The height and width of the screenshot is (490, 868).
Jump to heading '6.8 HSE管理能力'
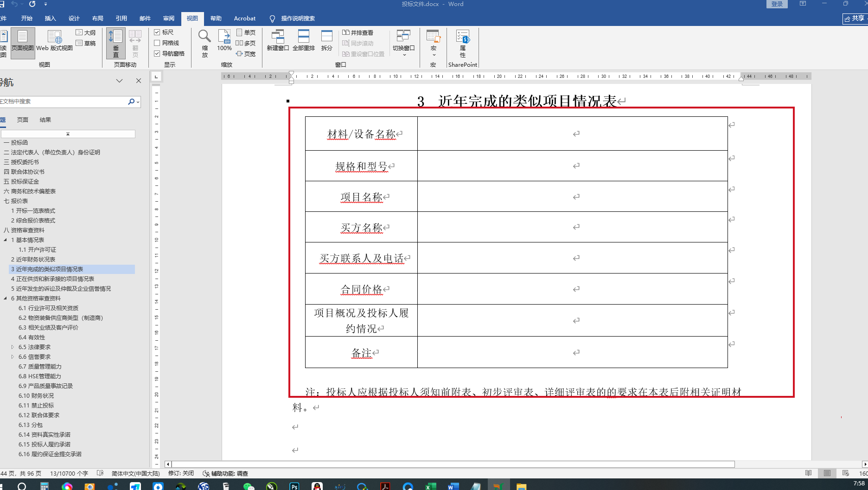(40, 376)
